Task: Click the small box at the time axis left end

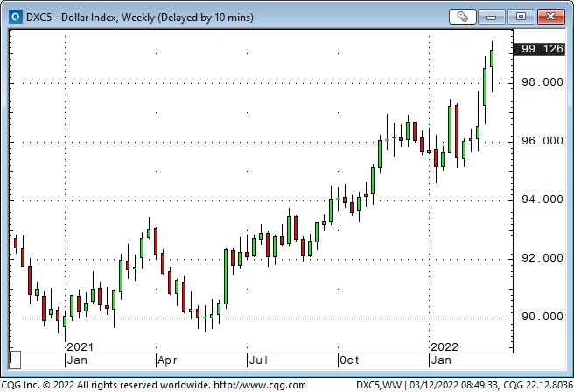Action: [15, 360]
